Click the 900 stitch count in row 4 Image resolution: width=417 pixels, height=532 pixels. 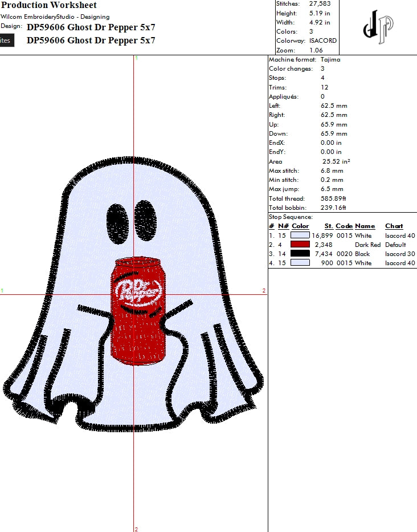tap(327, 263)
